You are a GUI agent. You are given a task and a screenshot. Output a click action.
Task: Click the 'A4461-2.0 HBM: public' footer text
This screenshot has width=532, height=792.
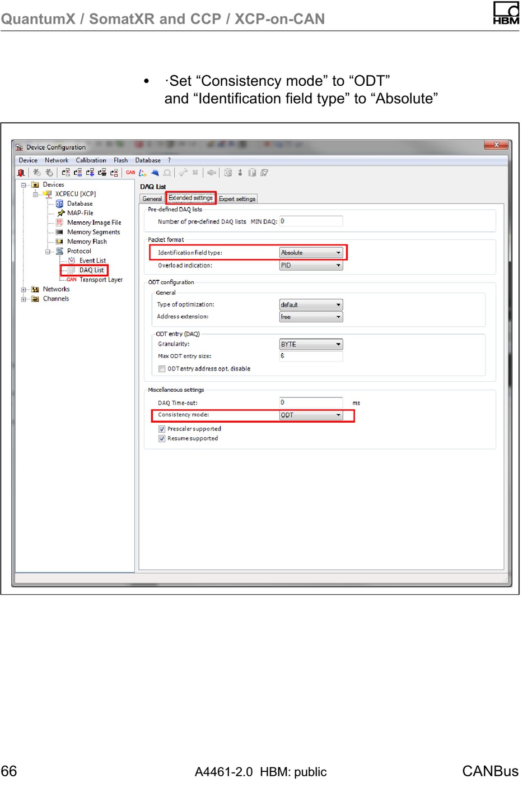(x=260, y=772)
